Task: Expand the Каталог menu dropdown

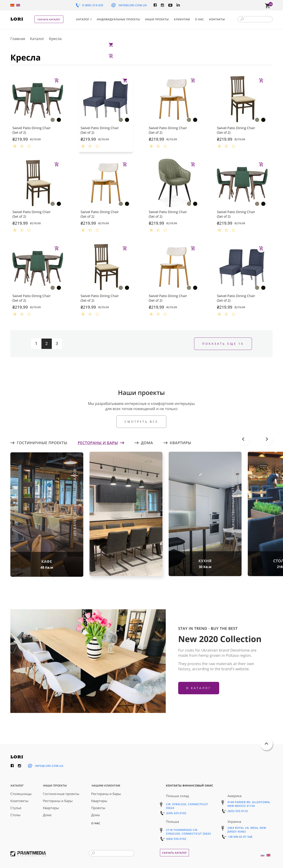Action: 84,19
